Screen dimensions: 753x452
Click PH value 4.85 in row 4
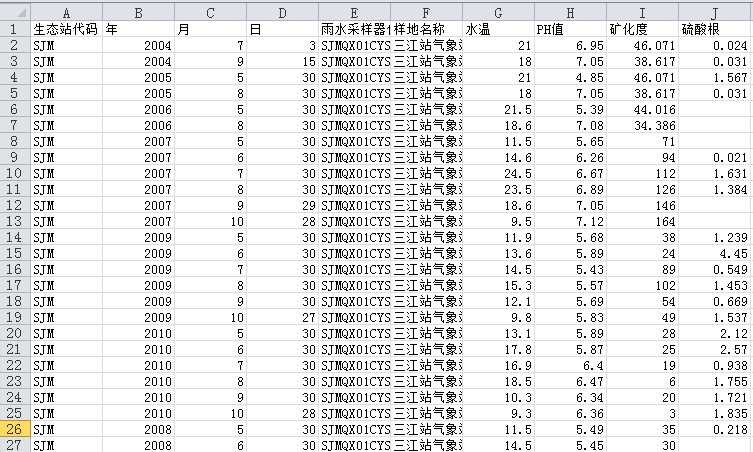coord(571,77)
